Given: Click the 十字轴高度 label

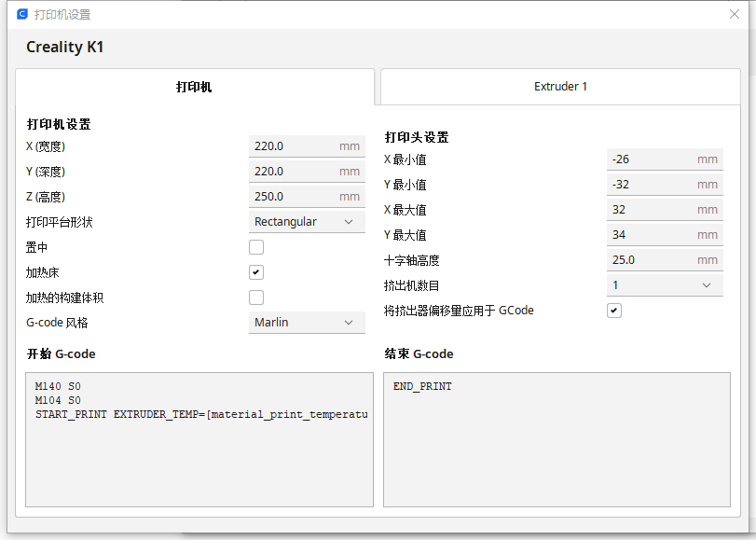Looking at the screenshot, I should (x=411, y=260).
